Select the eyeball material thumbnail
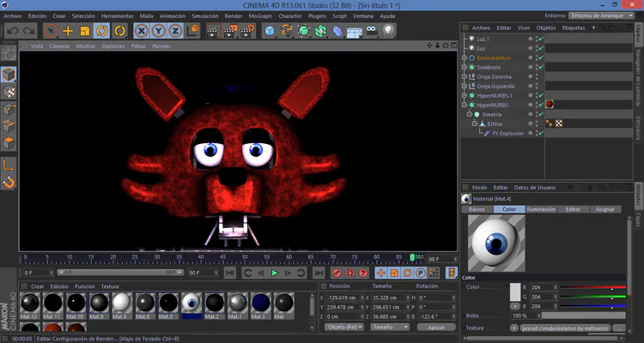The image size is (644, 343). click(x=191, y=304)
